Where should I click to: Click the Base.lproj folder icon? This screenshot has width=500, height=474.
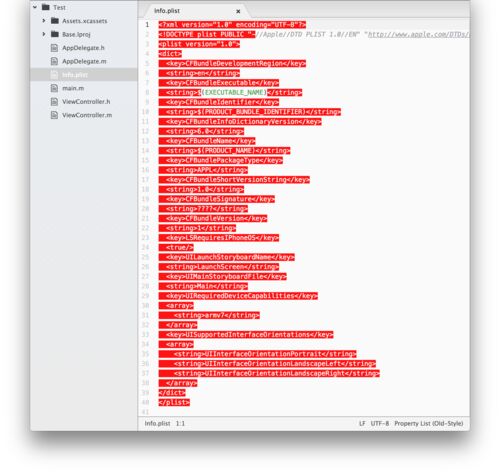pyautogui.click(x=55, y=34)
